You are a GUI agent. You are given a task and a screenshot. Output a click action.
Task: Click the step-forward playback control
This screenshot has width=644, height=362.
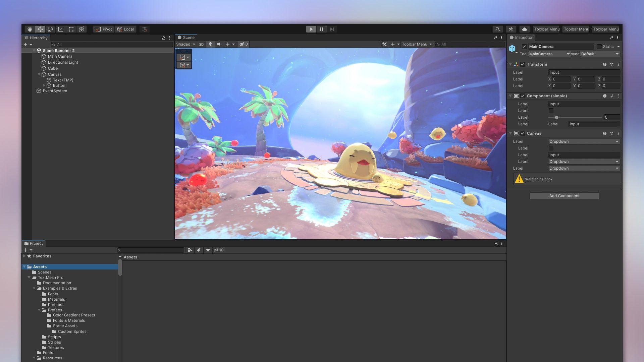coord(331,29)
